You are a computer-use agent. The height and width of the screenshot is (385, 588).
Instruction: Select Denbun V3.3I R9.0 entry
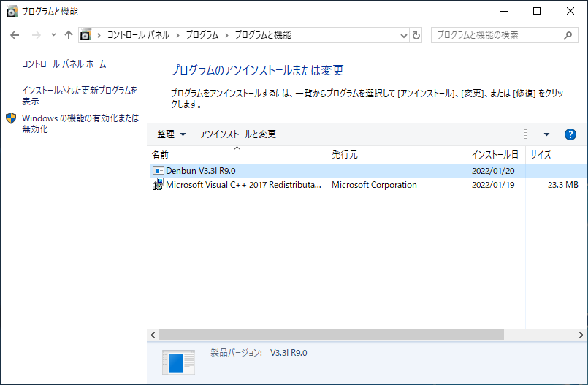(367, 170)
